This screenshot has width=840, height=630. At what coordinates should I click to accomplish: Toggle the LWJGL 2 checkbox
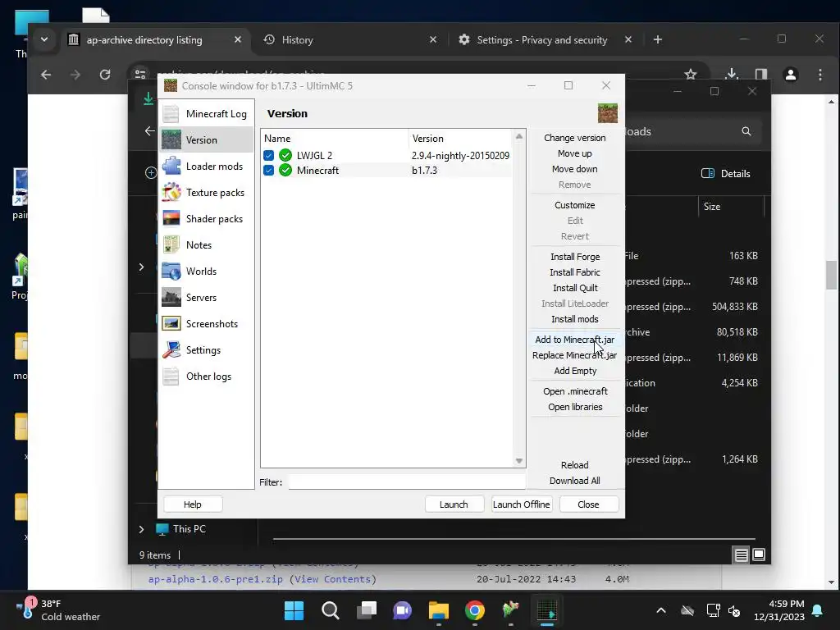click(269, 155)
